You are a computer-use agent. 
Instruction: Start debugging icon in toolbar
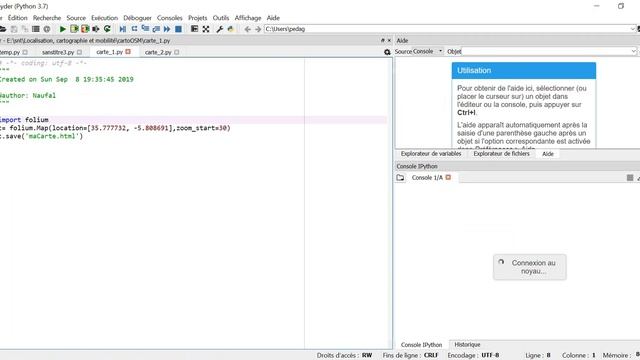click(x=122, y=29)
